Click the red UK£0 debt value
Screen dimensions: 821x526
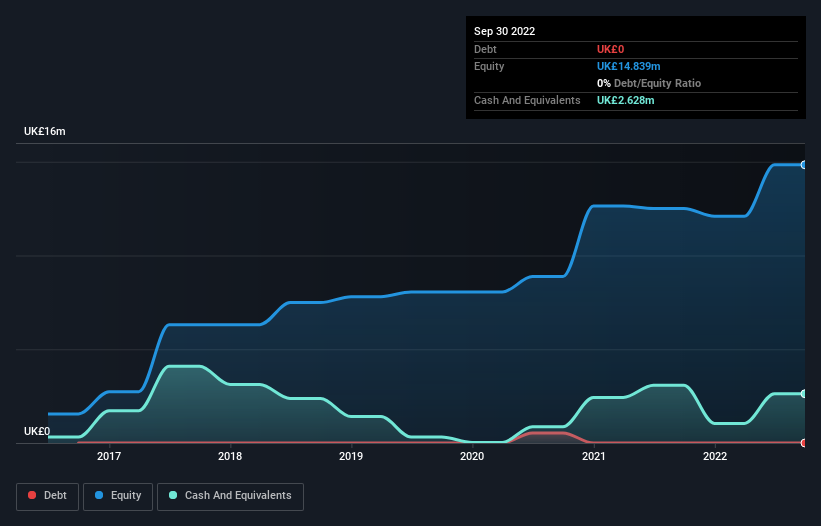611,49
